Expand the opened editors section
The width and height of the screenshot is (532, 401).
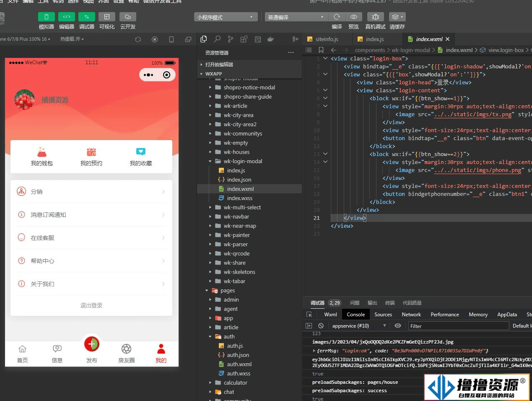click(249, 65)
